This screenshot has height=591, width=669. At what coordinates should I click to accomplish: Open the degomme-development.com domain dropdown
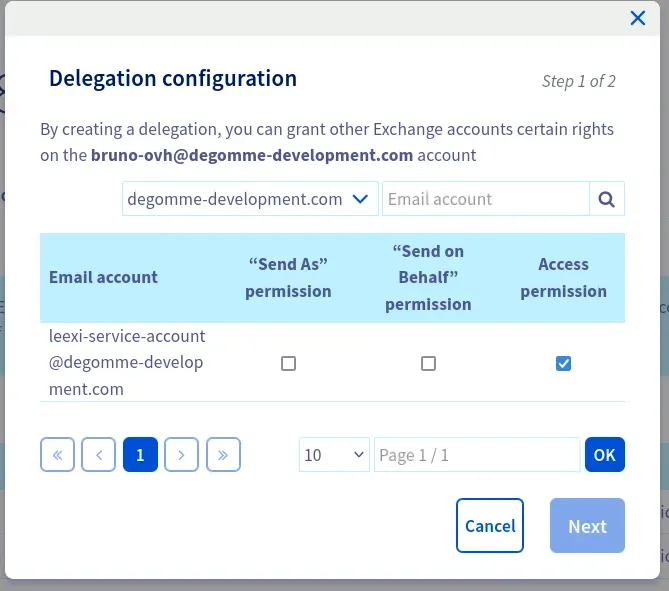click(250, 199)
